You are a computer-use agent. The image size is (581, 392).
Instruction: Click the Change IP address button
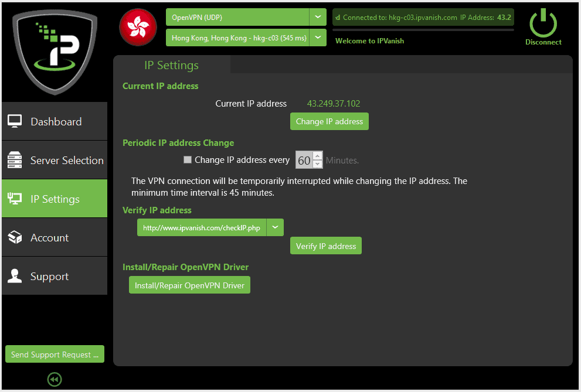click(329, 121)
